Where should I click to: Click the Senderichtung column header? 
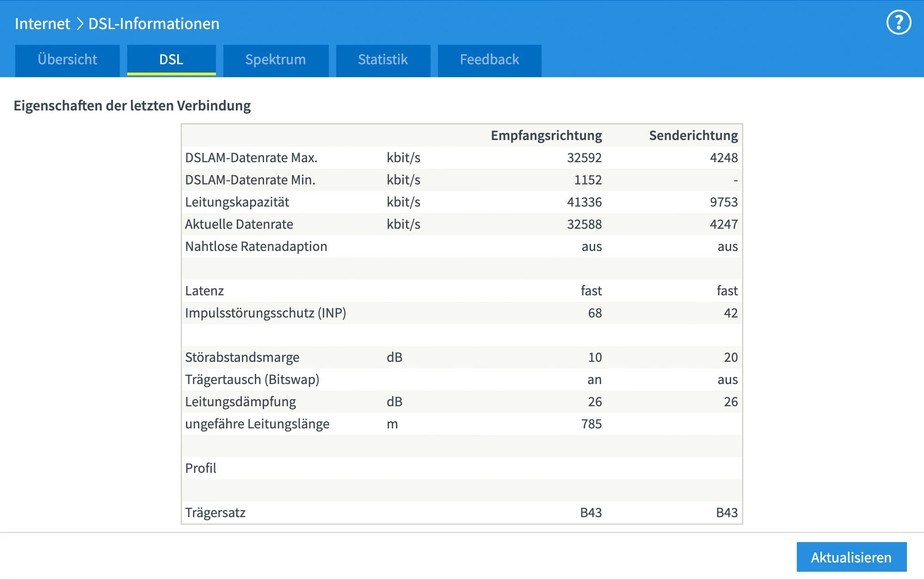tap(693, 135)
